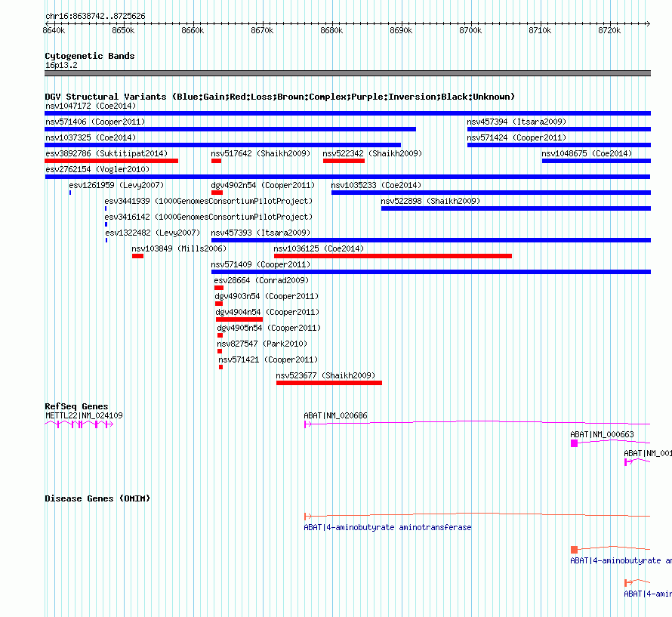Click the nsv571409 (Cooper2011) label

pos(260,264)
